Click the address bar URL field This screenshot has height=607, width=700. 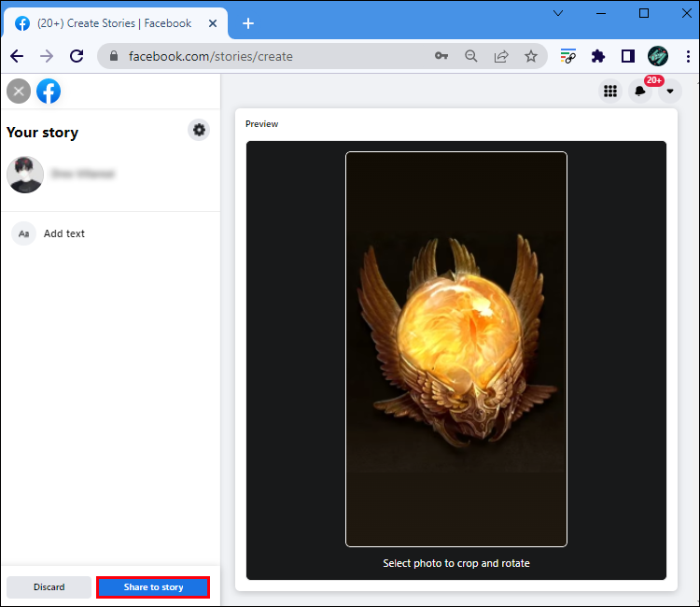tap(271, 56)
